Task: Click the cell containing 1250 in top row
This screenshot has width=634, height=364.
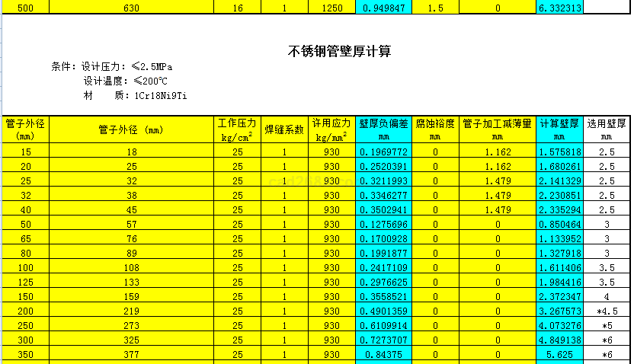Action: pyautogui.click(x=331, y=8)
